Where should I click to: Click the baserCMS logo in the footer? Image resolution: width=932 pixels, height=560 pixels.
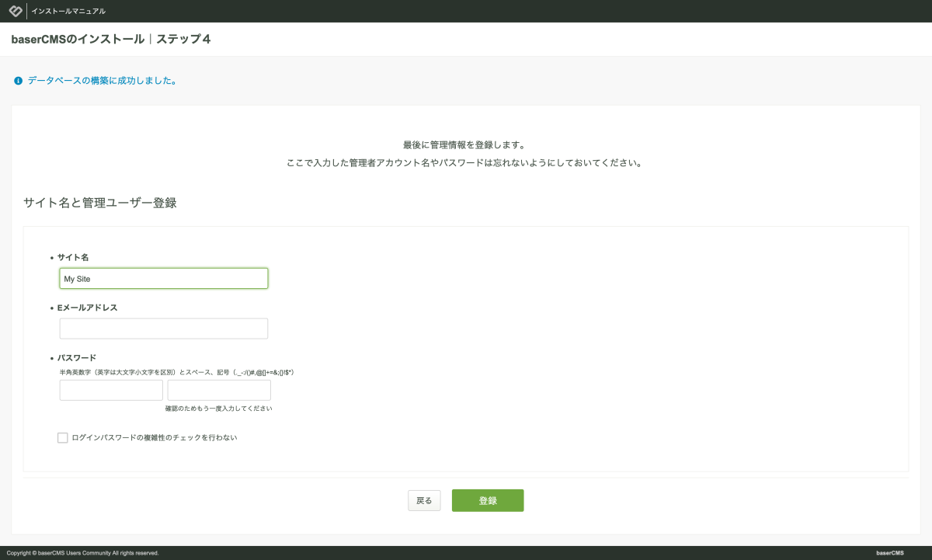pyautogui.click(x=889, y=553)
